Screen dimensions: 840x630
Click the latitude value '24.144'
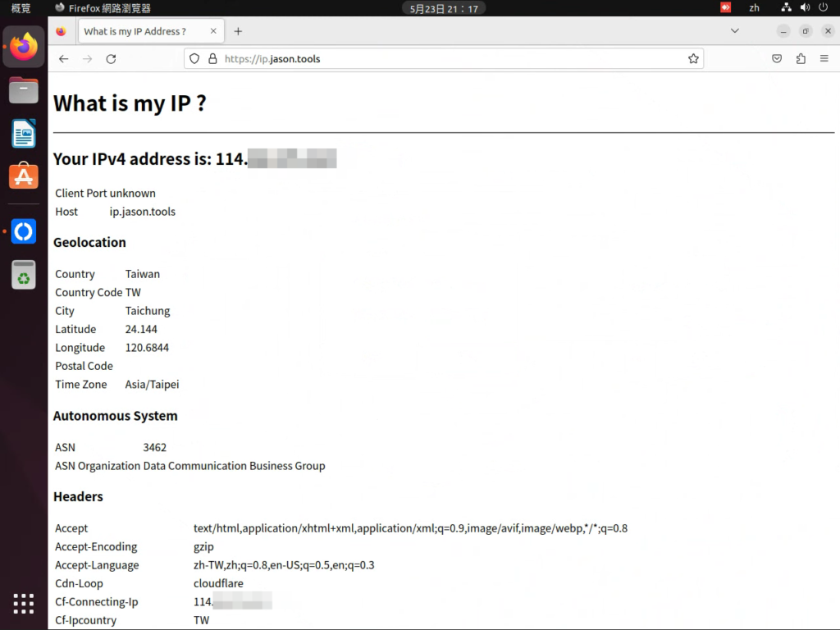[x=141, y=329]
